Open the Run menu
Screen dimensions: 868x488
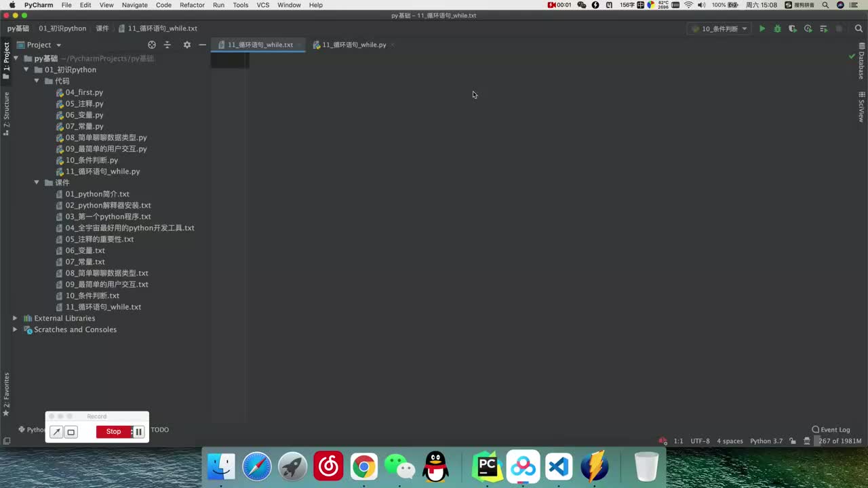pyautogui.click(x=218, y=5)
